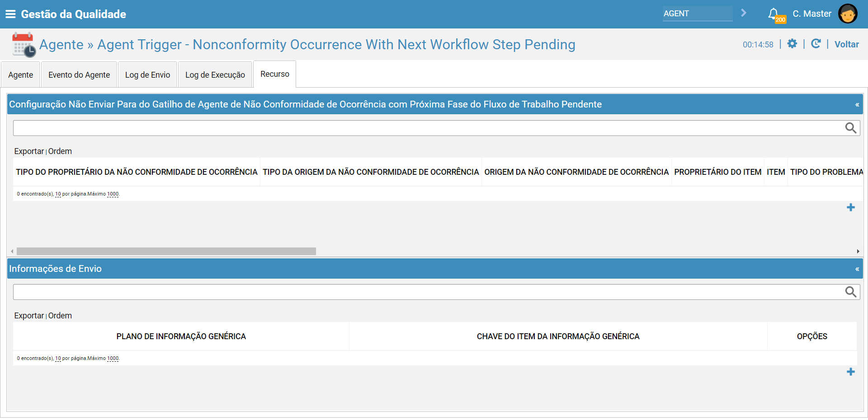Click the Voltar link
Image resolution: width=868 pixels, height=420 pixels.
pyautogui.click(x=846, y=44)
